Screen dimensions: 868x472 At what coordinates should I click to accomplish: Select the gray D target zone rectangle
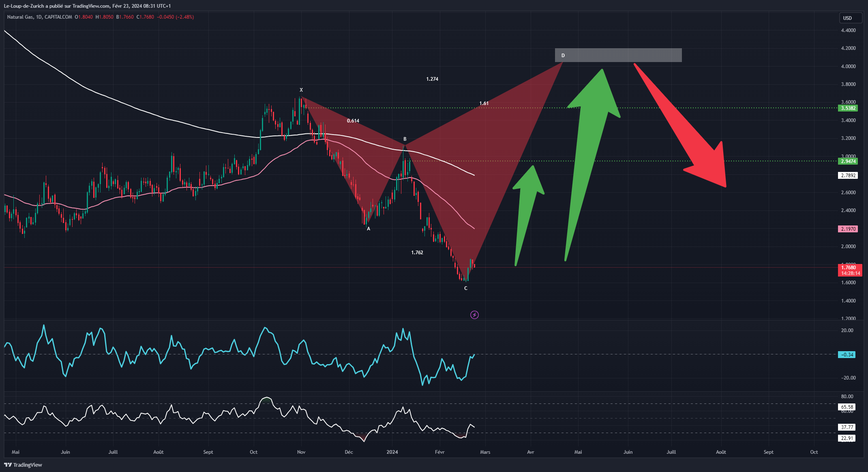pyautogui.click(x=618, y=55)
